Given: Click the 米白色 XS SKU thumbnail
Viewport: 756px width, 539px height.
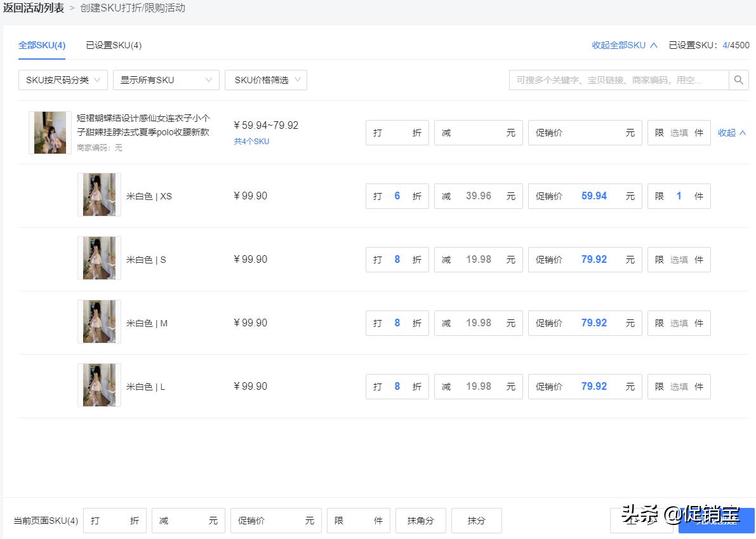Looking at the screenshot, I should [99, 195].
